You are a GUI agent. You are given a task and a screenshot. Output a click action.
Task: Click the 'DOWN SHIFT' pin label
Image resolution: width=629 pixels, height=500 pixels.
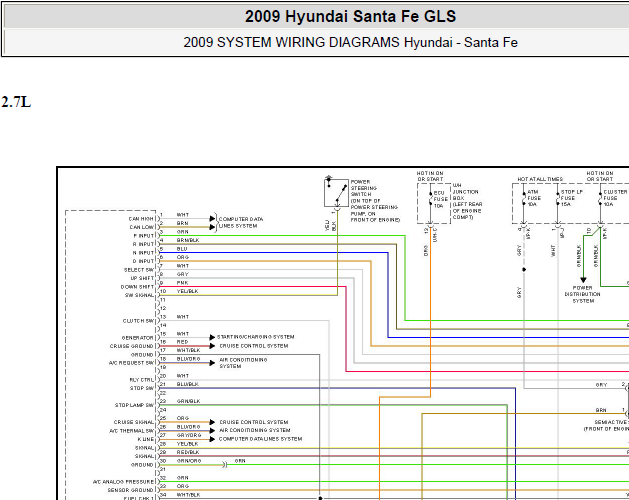[138, 287]
